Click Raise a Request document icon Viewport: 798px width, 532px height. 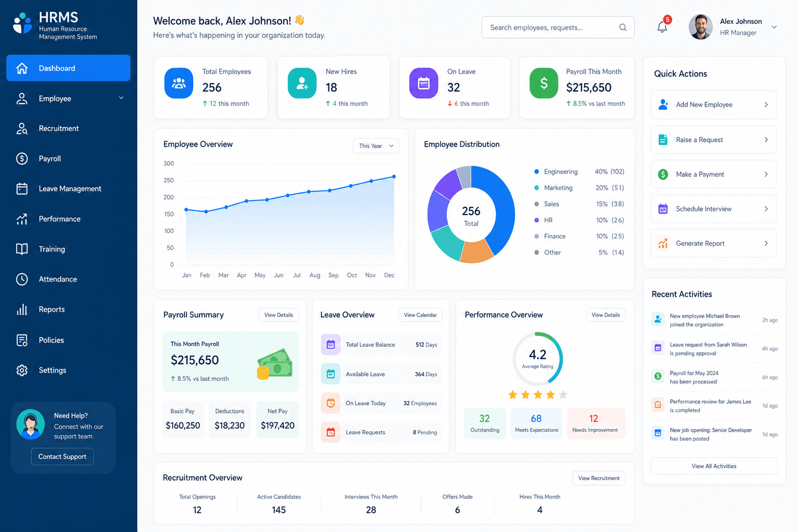(x=663, y=140)
